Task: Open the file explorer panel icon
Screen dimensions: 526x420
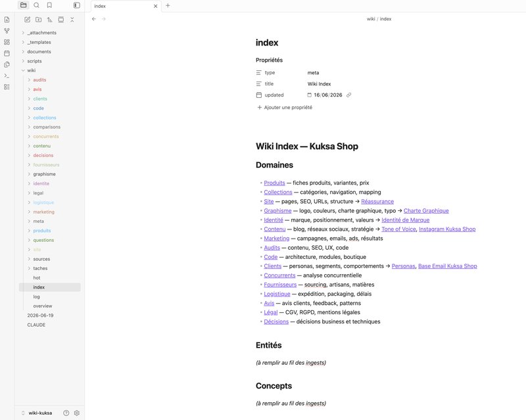Action: click(23, 5)
